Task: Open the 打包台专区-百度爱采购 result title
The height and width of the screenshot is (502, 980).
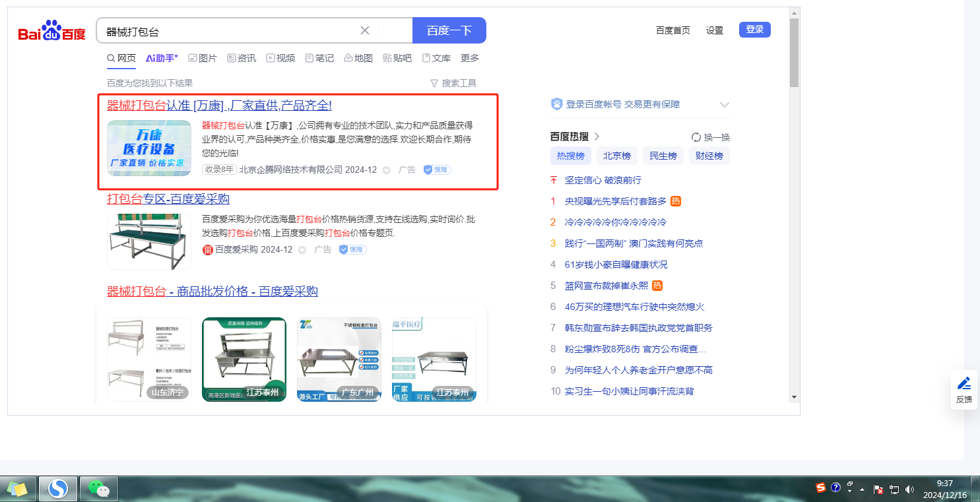Action: tap(168, 199)
